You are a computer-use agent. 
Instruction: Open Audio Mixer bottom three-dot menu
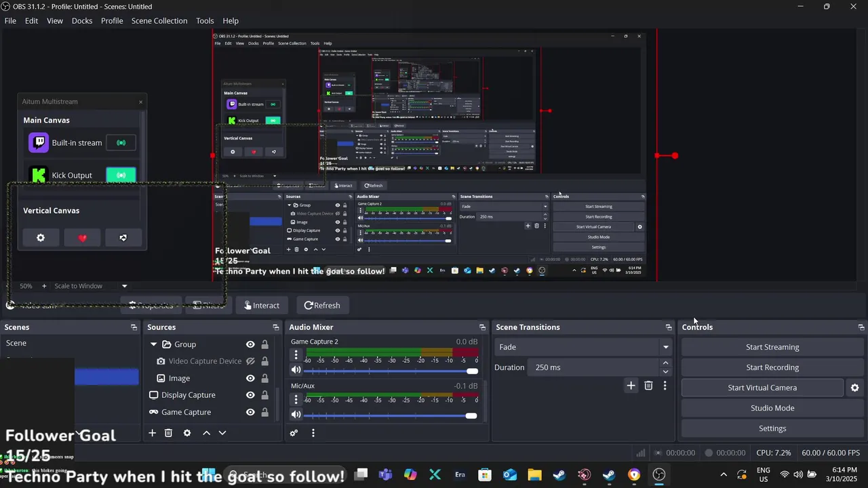(x=313, y=433)
